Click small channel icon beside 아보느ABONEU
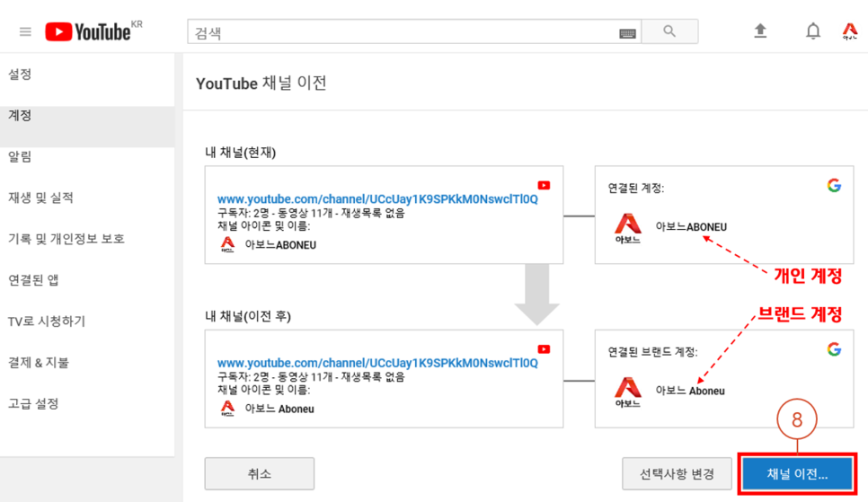 [x=227, y=244]
